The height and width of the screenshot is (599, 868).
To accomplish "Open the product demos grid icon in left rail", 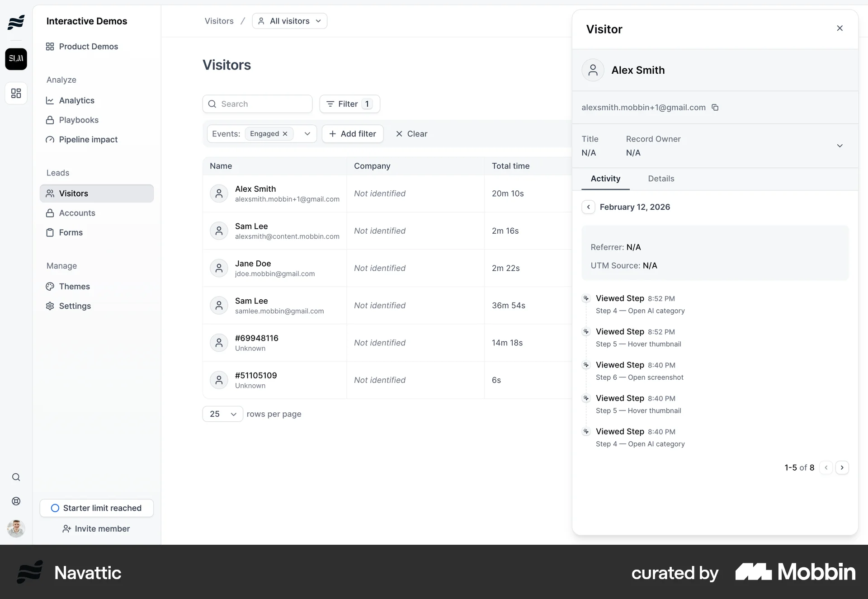I will (16, 93).
